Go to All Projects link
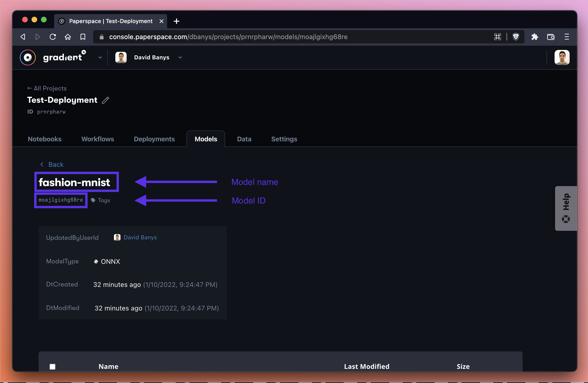 (x=47, y=88)
